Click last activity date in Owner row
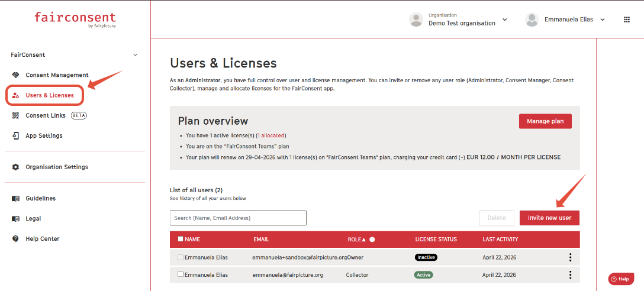Viewport: 644px width, 291px height. coord(499,258)
